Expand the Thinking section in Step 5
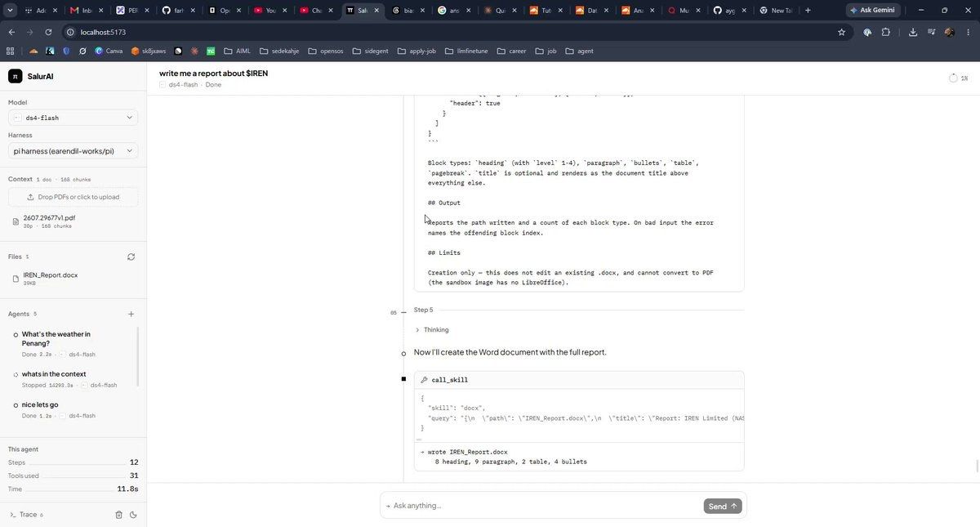Image resolution: width=980 pixels, height=527 pixels. [432, 330]
